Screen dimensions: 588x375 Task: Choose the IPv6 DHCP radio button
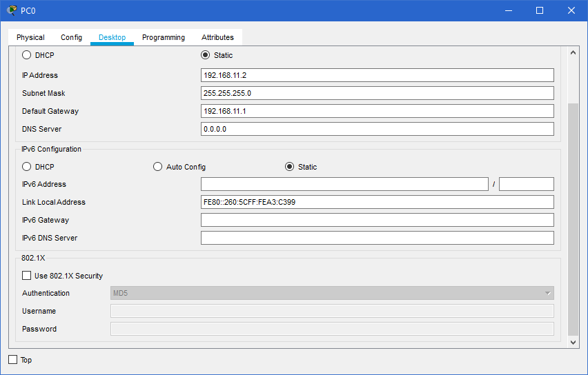(27, 167)
